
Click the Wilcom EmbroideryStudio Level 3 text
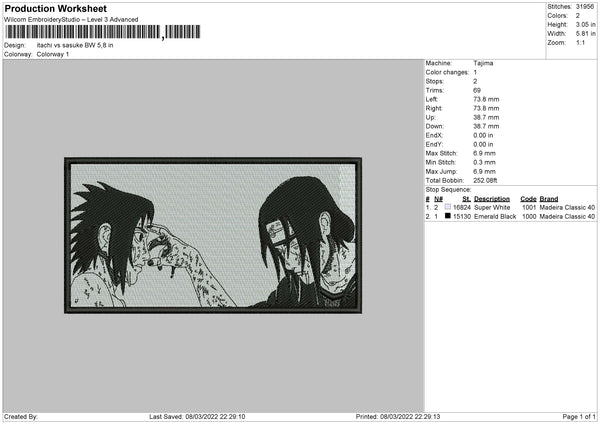tap(71, 20)
